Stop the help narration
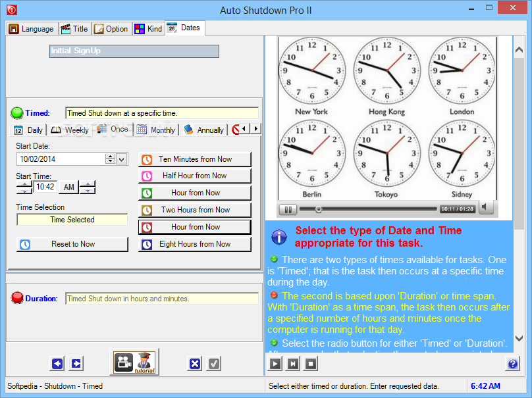This screenshot has height=398, width=532. pyautogui.click(x=311, y=364)
